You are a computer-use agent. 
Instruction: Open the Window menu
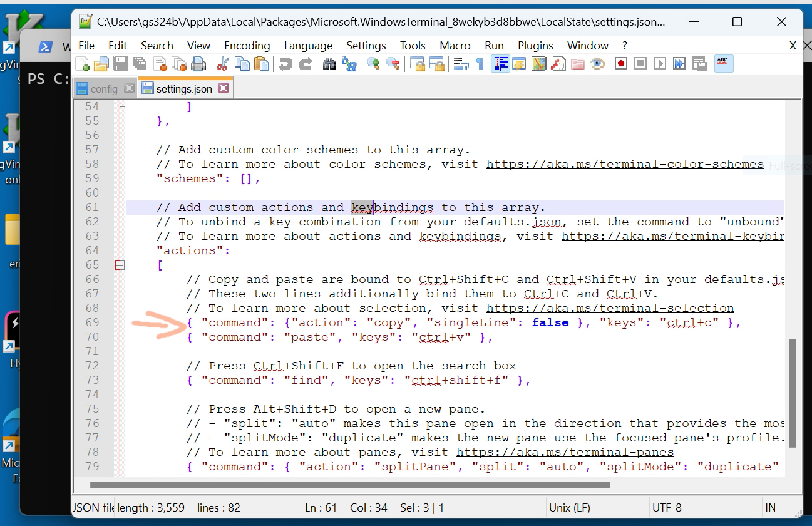[x=588, y=46]
